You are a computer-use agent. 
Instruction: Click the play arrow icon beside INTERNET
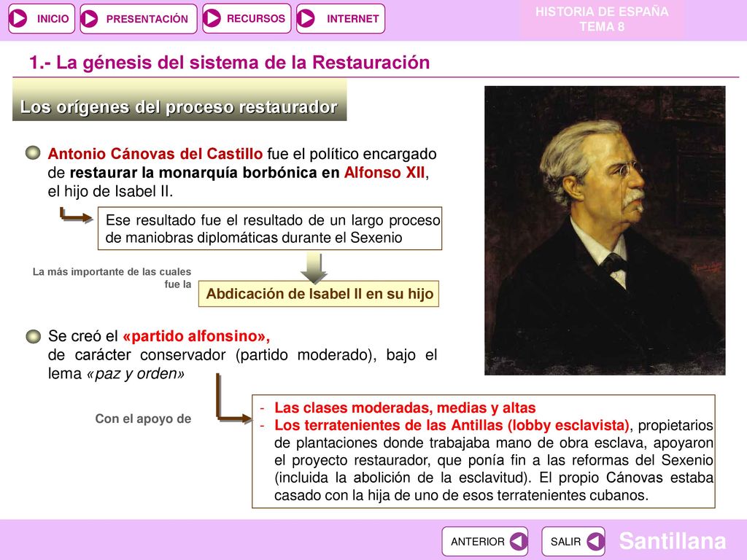pos(306,18)
